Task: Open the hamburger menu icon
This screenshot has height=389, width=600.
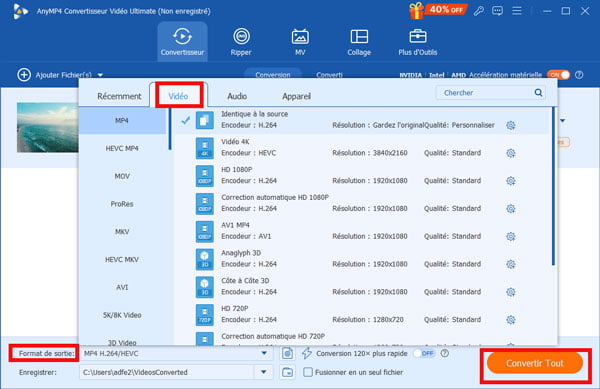Action: click(517, 11)
